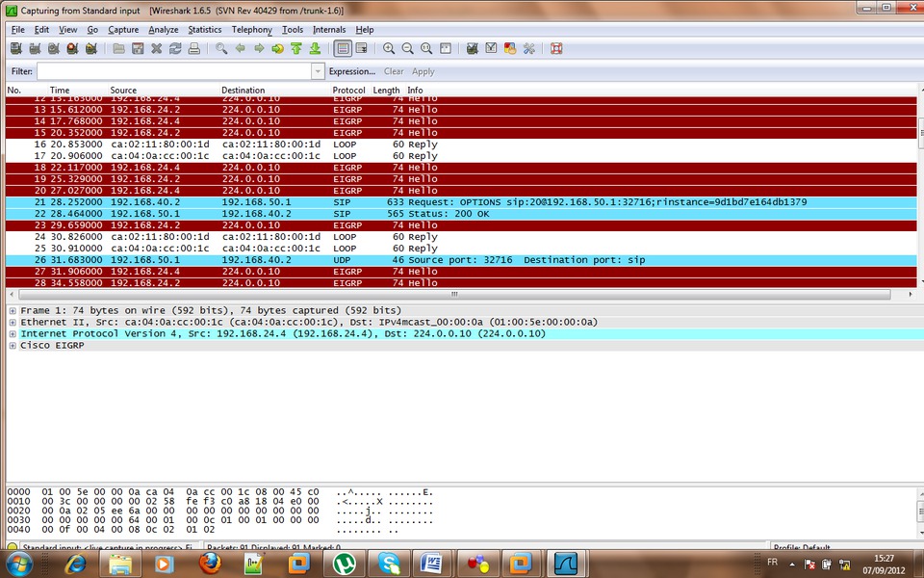This screenshot has width=924, height=578.
Task: Toggle Colorize Packet List toolbar button
Action: [343, 48]
